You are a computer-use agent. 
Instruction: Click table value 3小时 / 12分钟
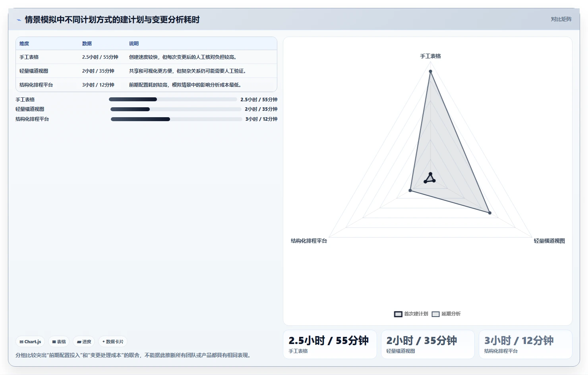point(98,85)
